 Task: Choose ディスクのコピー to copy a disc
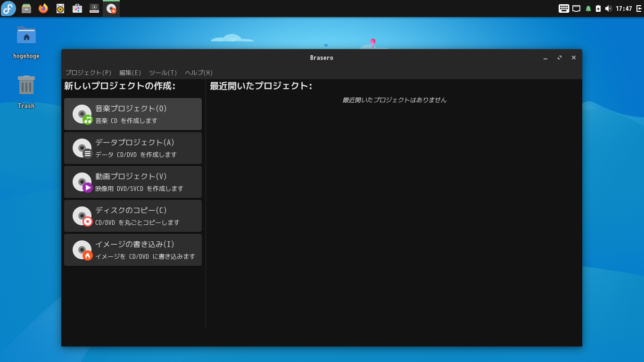pos(133,216)
